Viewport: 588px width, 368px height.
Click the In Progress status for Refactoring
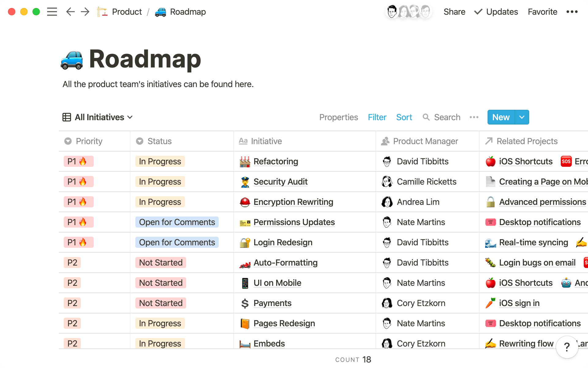click(160, 161)
